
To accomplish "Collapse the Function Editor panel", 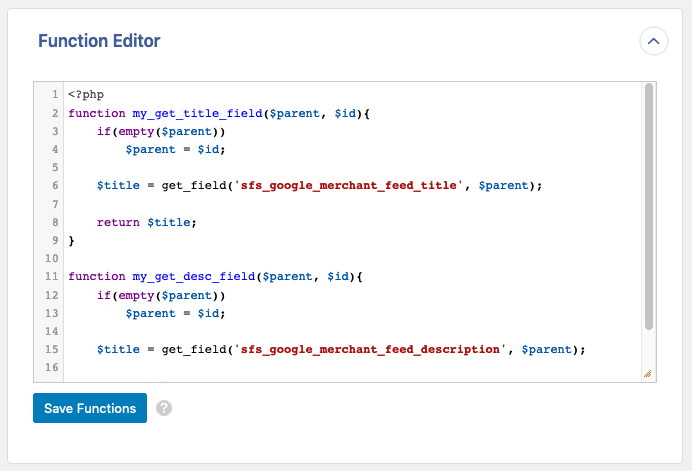I will point(653,41).
